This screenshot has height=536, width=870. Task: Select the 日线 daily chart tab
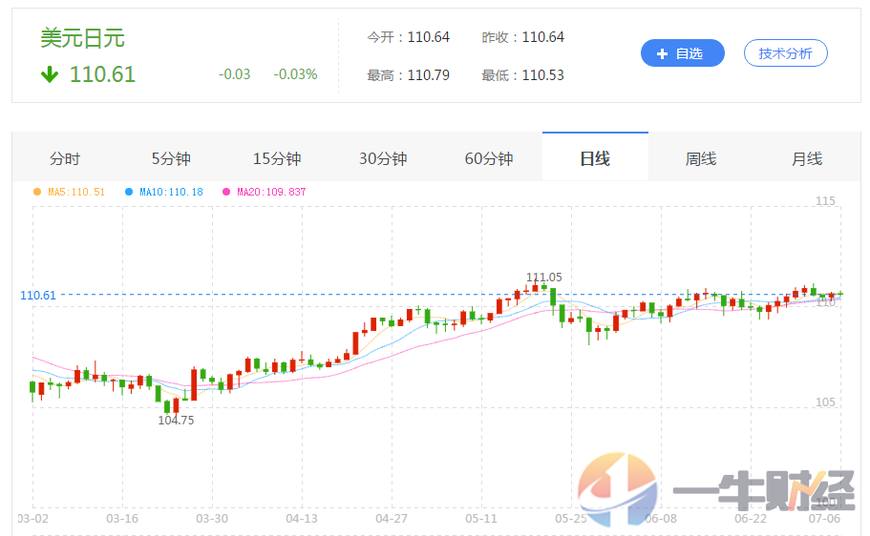tap(595, 159)
